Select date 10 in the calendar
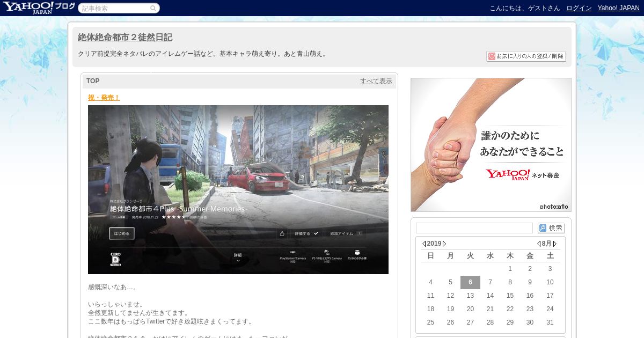The width and height of the screenshot is (644, 338). 550,282
